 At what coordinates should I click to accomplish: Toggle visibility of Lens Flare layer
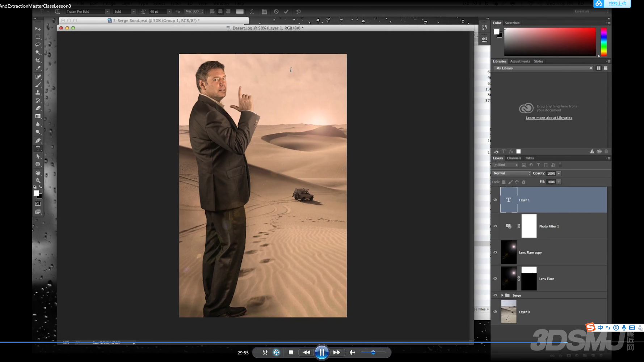(x=495, y=278)
